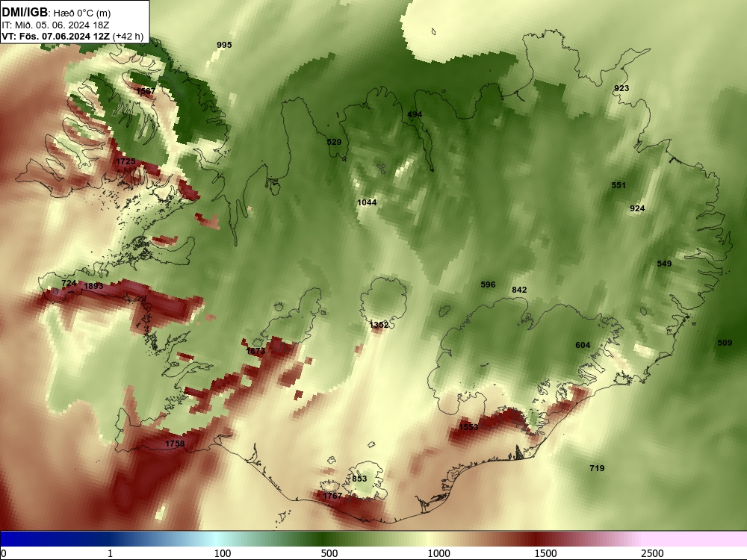Click the DMI/IGB title heading

point(25,13)
